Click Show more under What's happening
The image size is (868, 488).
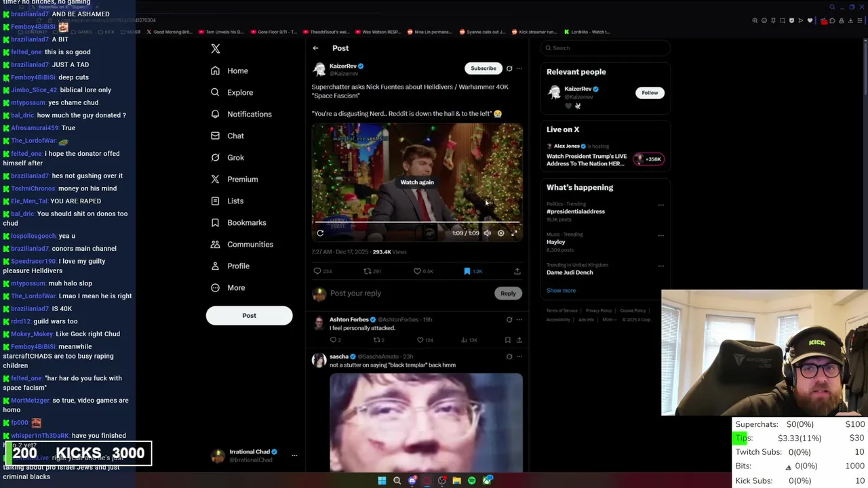[x=561, y=290]
